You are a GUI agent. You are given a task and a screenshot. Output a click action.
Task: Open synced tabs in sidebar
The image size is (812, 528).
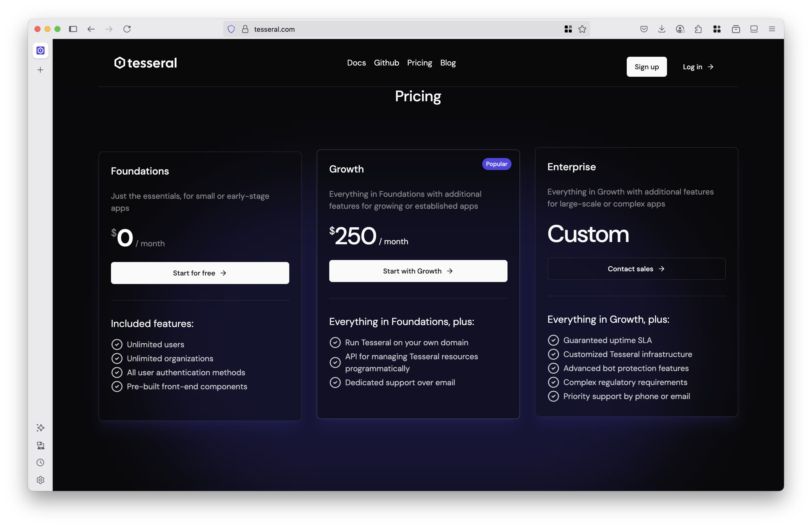(40, 445)
